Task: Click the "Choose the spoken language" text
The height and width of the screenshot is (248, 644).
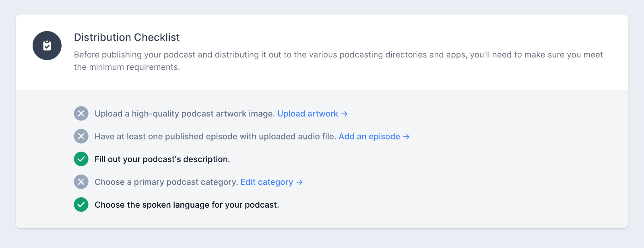Action: pos(186,205)
